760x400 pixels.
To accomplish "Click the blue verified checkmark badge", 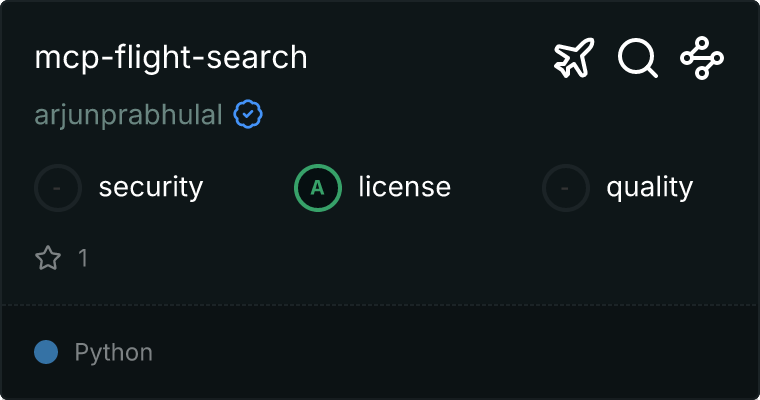I will tap(248, 114).
